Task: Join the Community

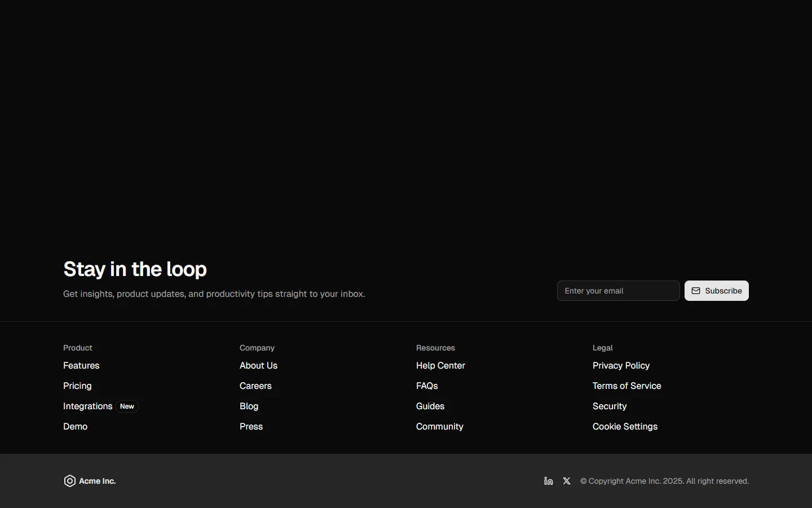Action: coord(439,426)
